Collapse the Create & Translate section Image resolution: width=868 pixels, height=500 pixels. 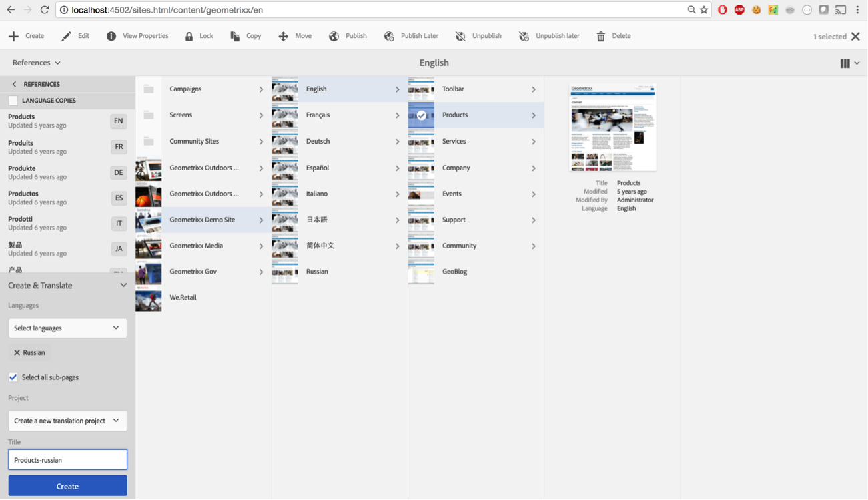(x=123, y=286)
